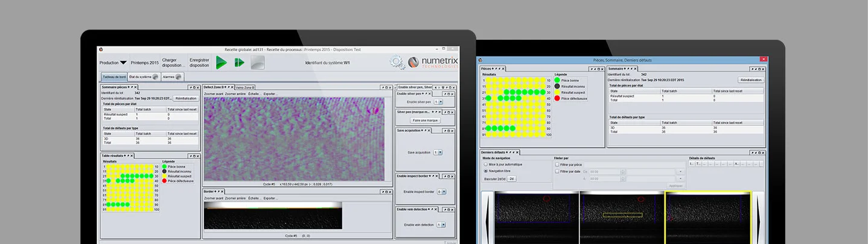Click Réinitialisation in right window Sommaire panel
Image resolution: width=868 pixels, height=244 pixels.
click(751, 80)
